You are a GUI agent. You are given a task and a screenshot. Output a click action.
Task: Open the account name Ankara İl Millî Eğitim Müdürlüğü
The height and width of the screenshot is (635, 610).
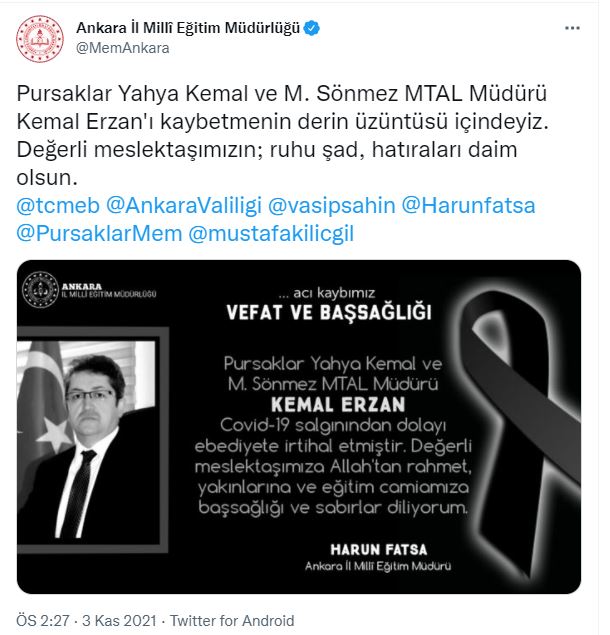coord(188,28)
